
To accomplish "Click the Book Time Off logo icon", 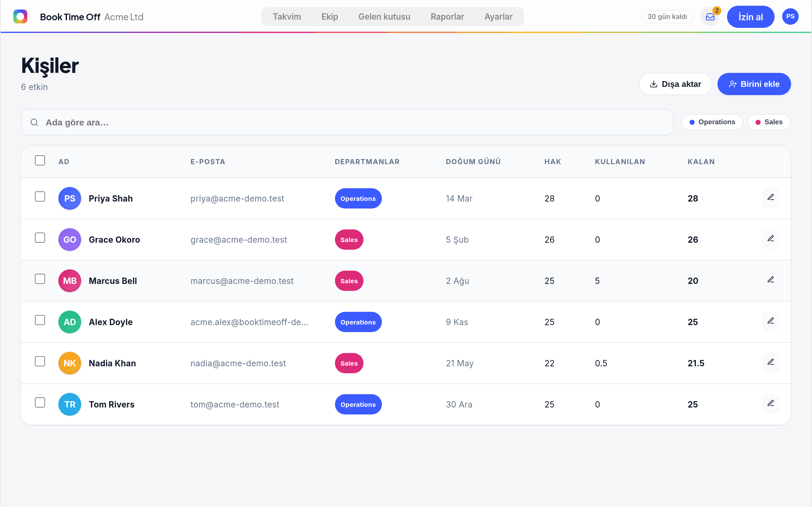I will point(20,16).
